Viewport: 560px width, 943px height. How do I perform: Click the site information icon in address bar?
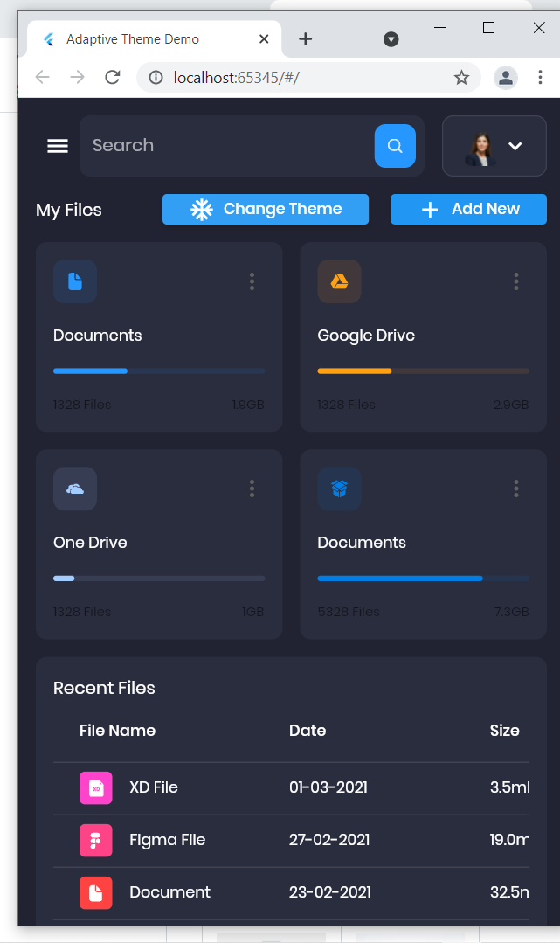[156, 78]
